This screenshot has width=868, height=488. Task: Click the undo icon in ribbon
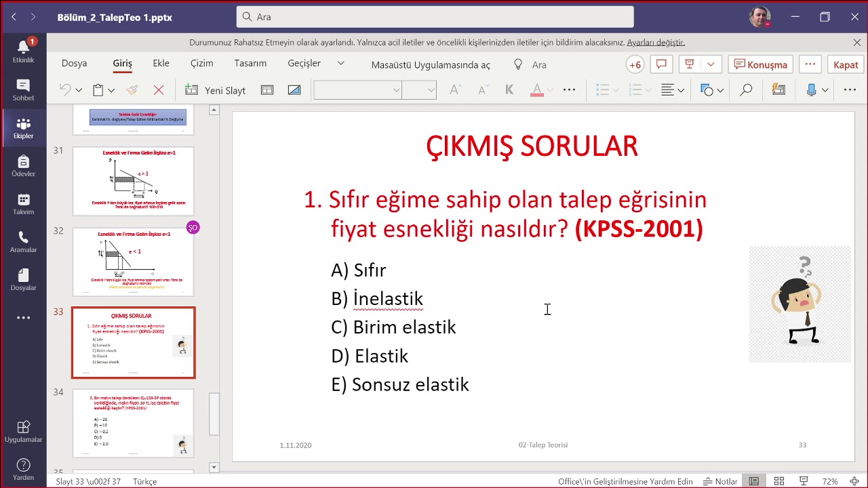65,89
